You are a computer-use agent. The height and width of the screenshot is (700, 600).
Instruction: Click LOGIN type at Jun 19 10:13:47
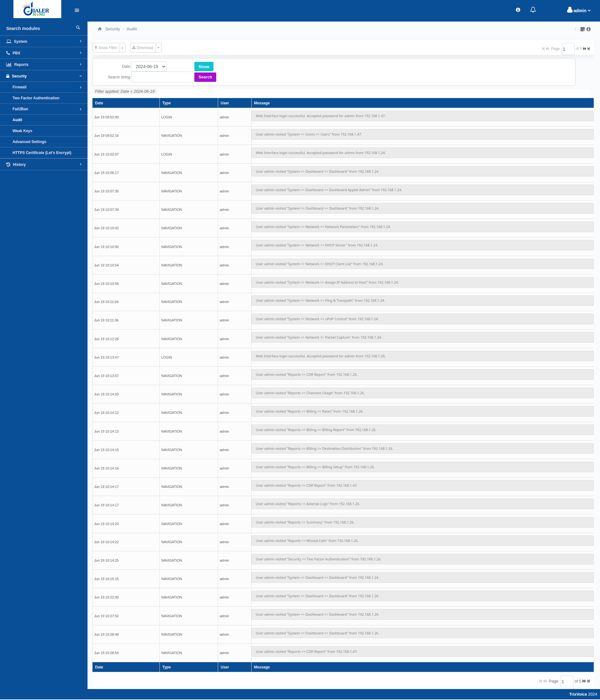(167, 357)
